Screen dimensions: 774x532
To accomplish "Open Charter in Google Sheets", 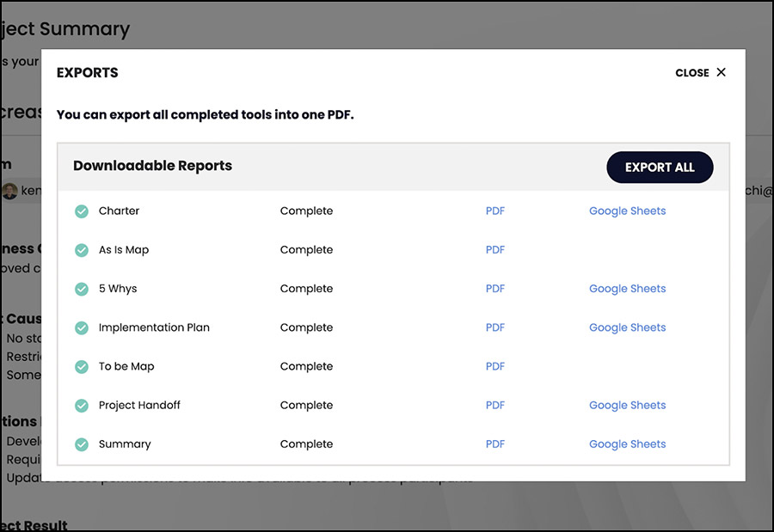I will pyautogui.click(x=628, y=211).
